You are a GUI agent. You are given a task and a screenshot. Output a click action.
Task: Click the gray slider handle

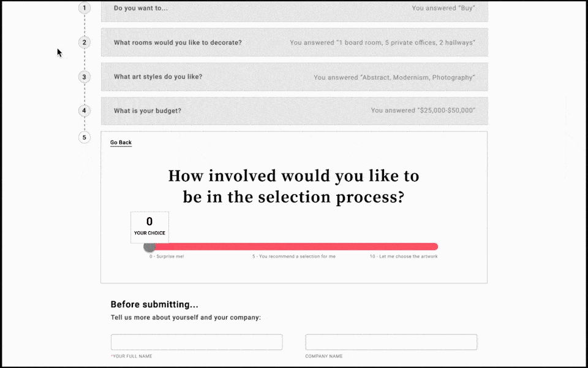(x=149, y=247)
